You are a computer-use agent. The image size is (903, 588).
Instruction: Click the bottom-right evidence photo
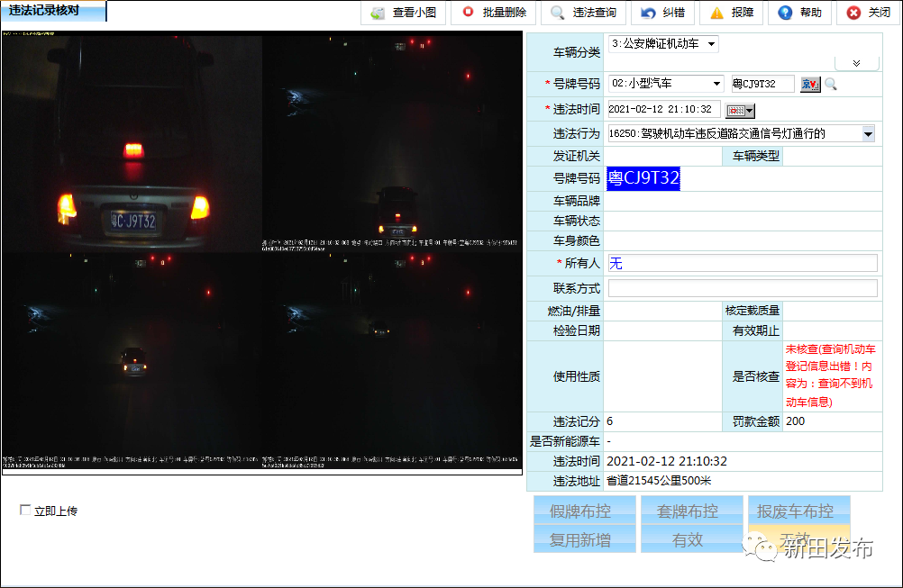[392, 361]
